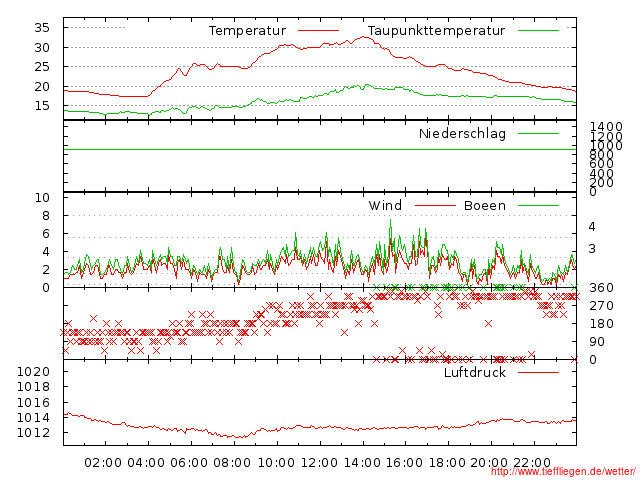Click green line sample beside Niederschlag
The width and height of the screenshot is (640, 480).
[x=538, y=133]
